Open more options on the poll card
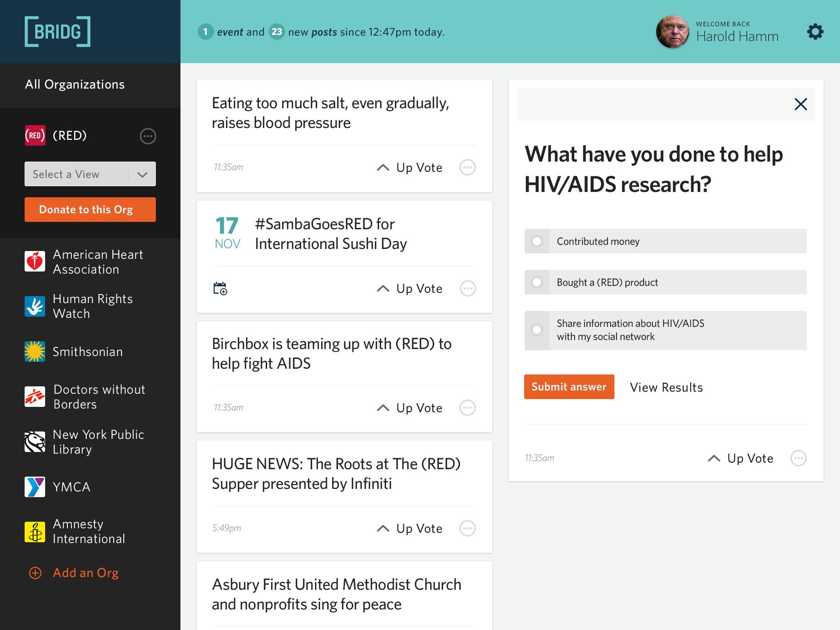 point(798,458)
